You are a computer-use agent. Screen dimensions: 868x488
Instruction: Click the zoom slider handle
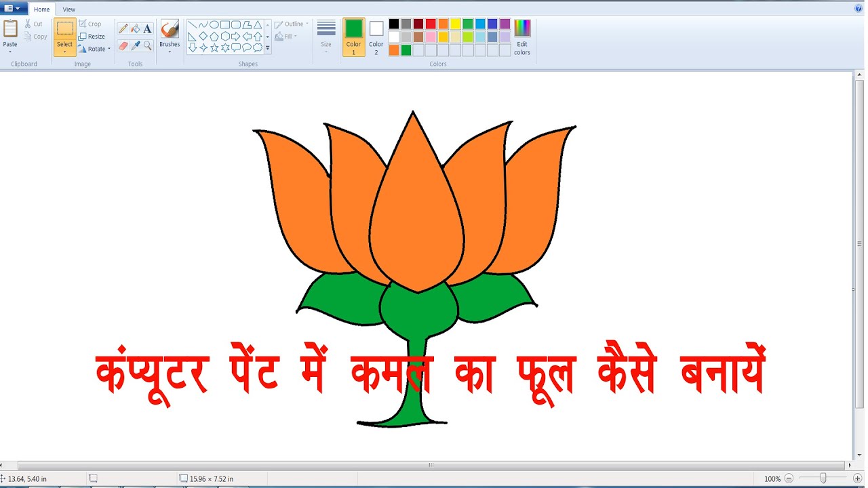(823, 479)
